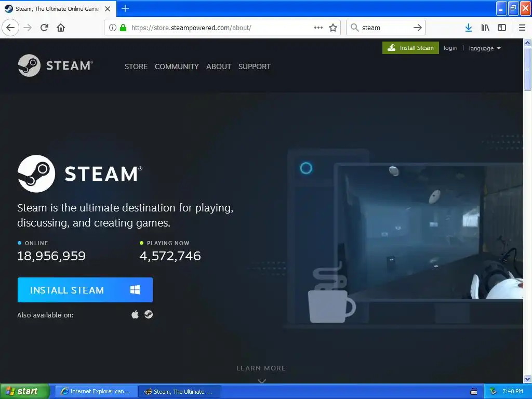Click the SteamOS availability icon

point(149,314)
